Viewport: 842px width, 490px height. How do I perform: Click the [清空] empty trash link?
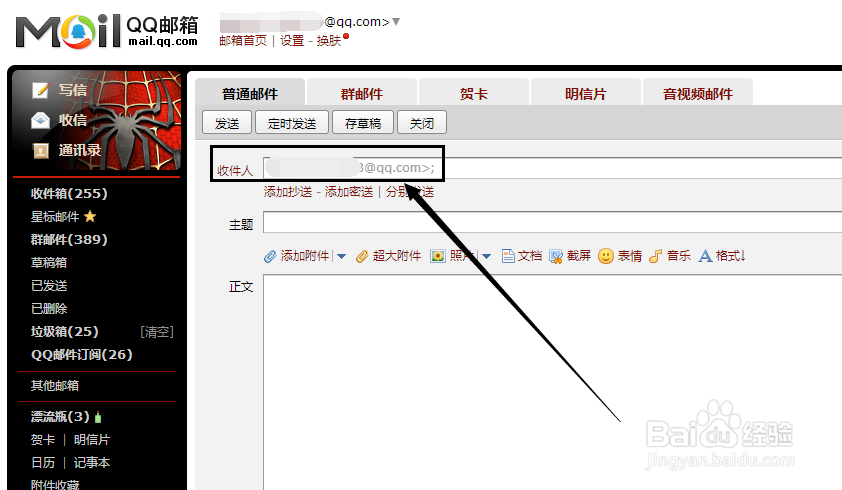pos(157,332)
